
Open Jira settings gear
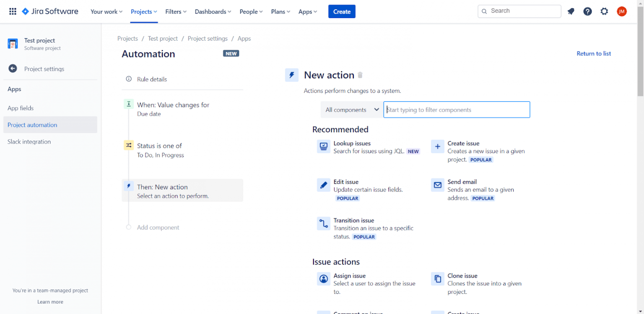pyautogui.click(x=604, y=11)
